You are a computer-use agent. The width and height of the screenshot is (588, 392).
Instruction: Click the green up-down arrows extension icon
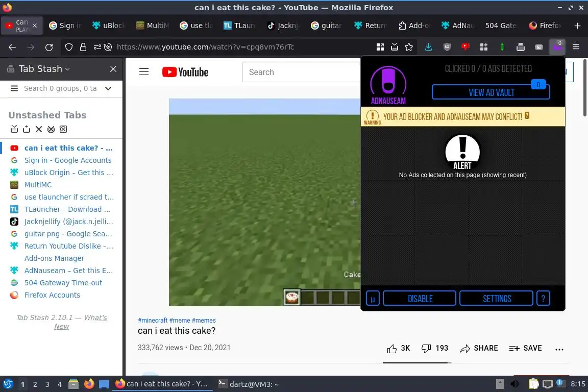502,47
